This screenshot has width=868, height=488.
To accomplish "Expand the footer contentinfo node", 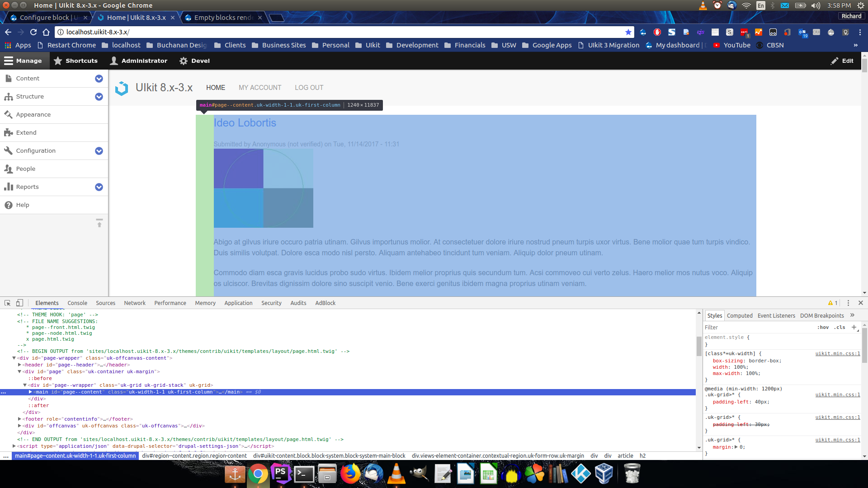I will pyautogui.click(x=19, y=419).
